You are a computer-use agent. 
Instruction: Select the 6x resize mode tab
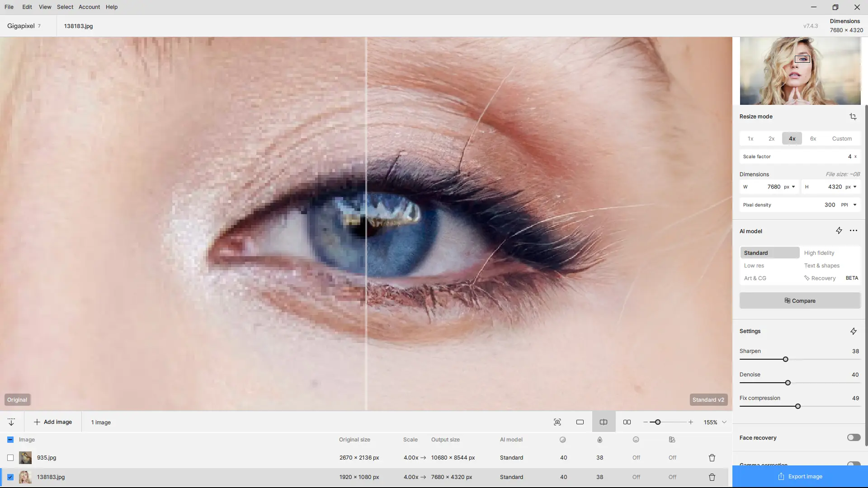pyautogui.click(x=813, y=139)
